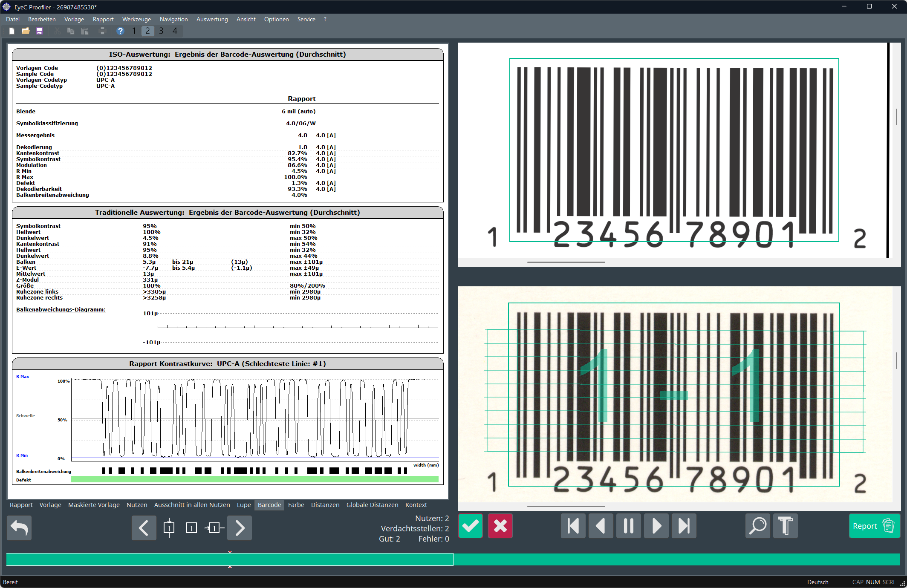This screenshot has height=588, width=907.
Task: Jump to last suspect location
Action: (x=684, y=526)
